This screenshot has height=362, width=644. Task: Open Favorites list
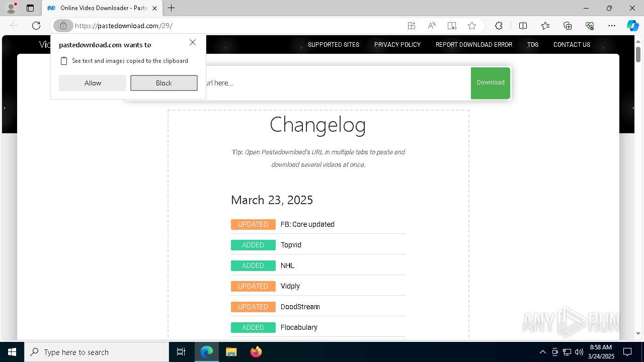tap(545, 26)
